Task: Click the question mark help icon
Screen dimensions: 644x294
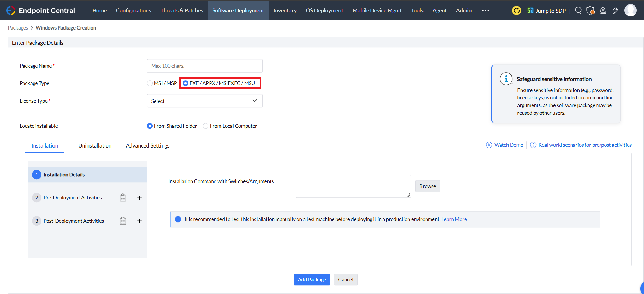Action: [x=533, y=145]
